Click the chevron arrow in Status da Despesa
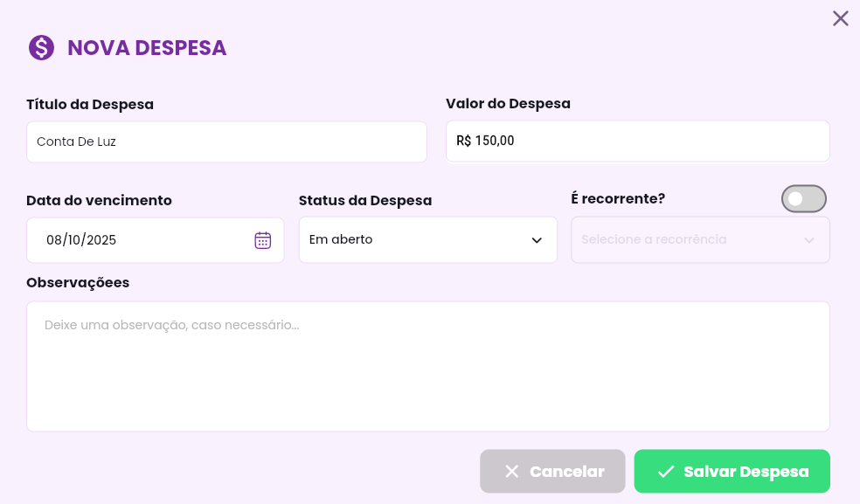The height and width of the screenshot is (504, 860). pos(537,240)
